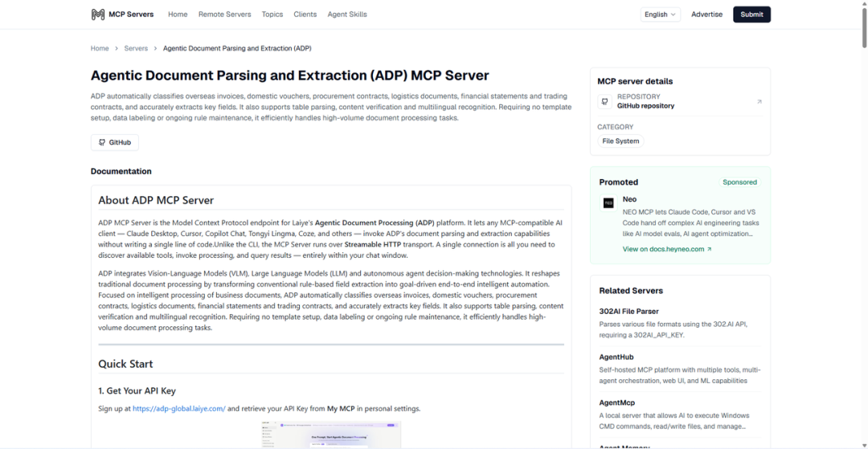Click the API key screenshot thumbnail

pyautogui.click(x=330, y=435)
